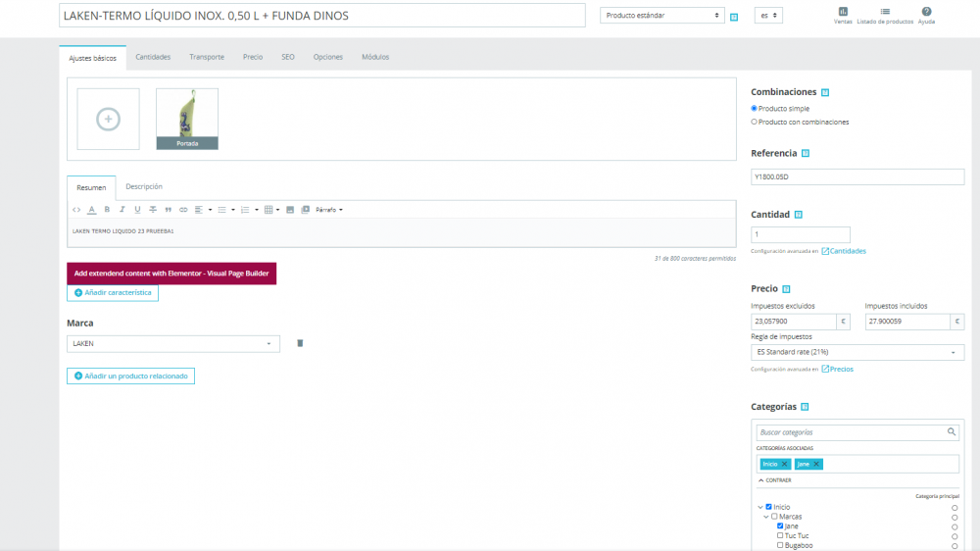The width and height of the screenshot is (980, 551).
Task: Click the help icon beside product type selector
Action: click(734, 17)
